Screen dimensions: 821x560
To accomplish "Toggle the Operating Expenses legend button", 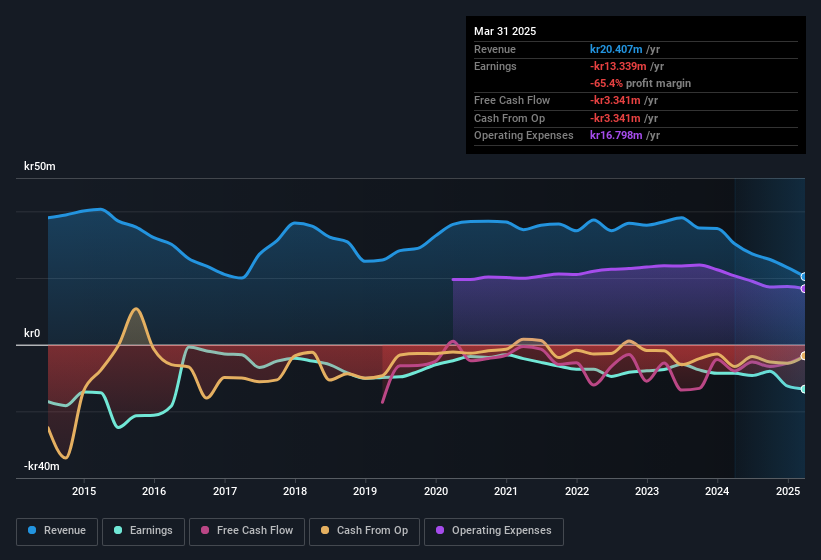I will coord(494,531).
